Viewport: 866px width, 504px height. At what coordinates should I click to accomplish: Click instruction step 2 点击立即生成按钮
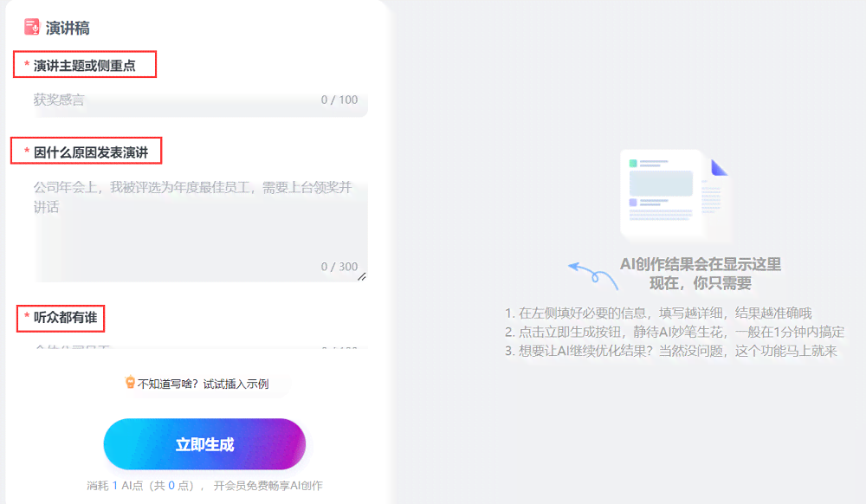point(675,332)
